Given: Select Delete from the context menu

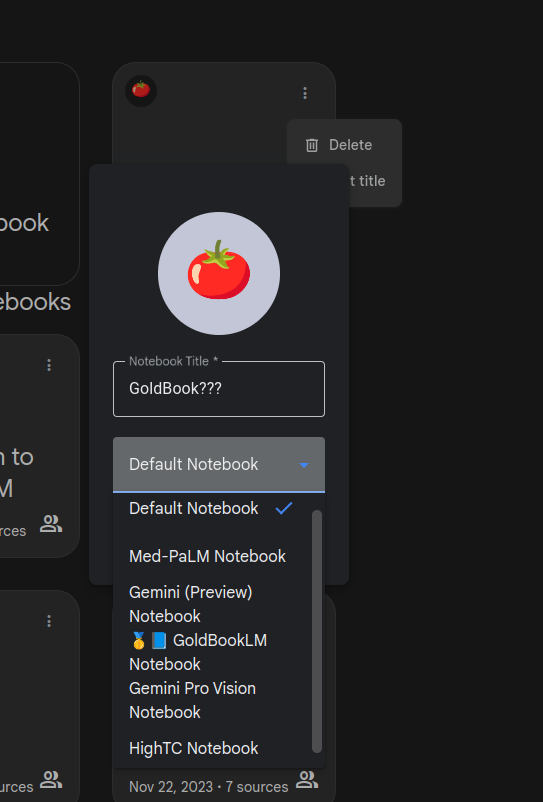Looking at the screenshot, I should tap(344, 145).
